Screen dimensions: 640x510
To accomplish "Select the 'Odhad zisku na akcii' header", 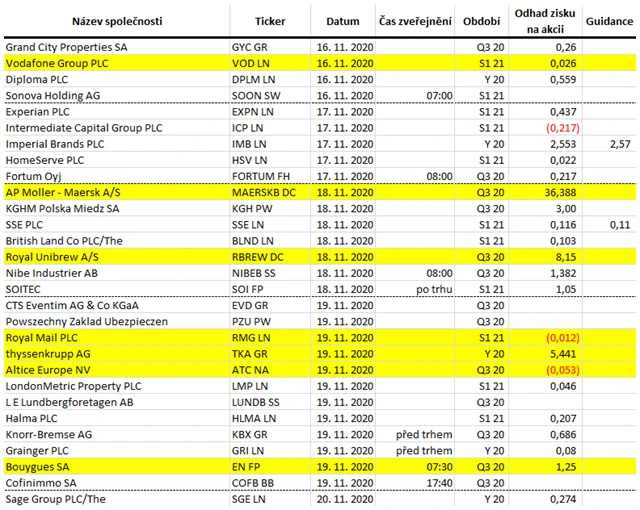I will tap(550, 20).
